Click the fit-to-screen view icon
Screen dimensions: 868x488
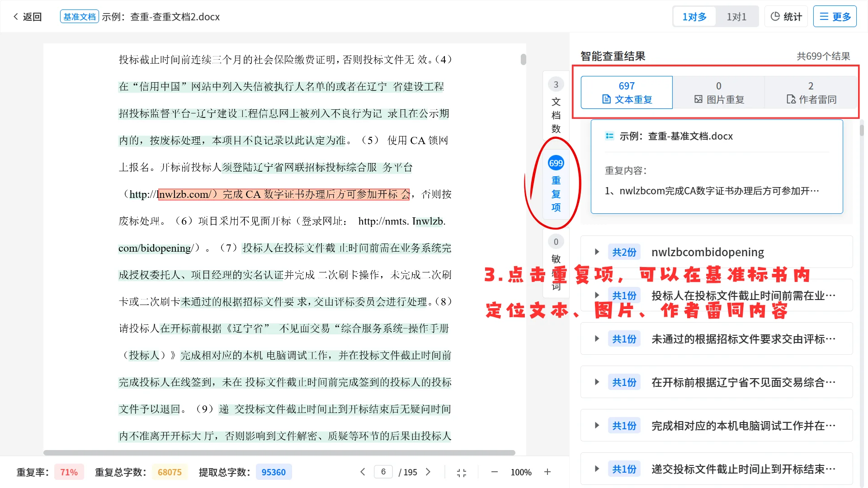462,472
